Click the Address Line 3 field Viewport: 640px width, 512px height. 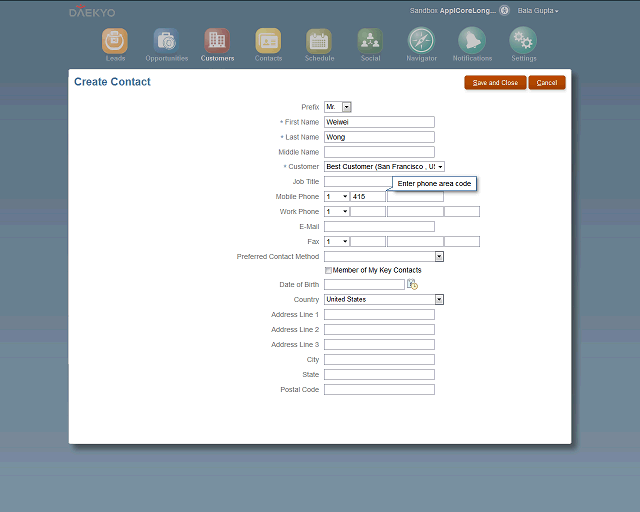[x=379, y=345]
